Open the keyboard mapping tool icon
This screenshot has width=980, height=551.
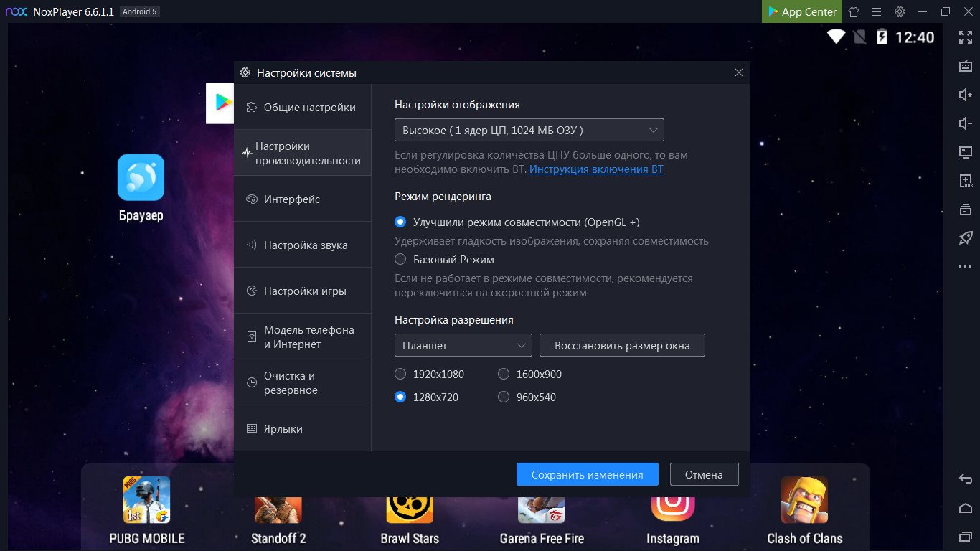[x=966, y=66]
